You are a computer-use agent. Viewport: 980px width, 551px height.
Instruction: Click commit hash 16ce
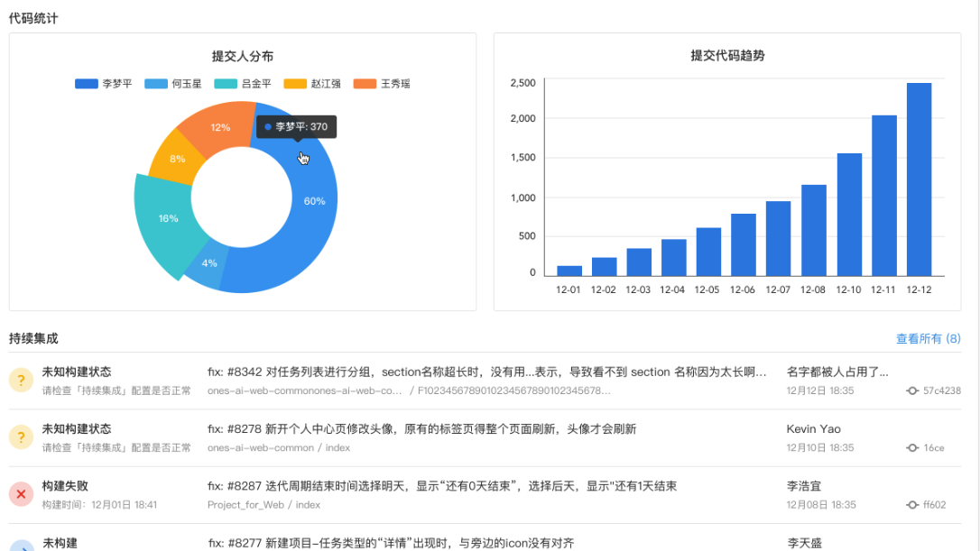(934, 448)
